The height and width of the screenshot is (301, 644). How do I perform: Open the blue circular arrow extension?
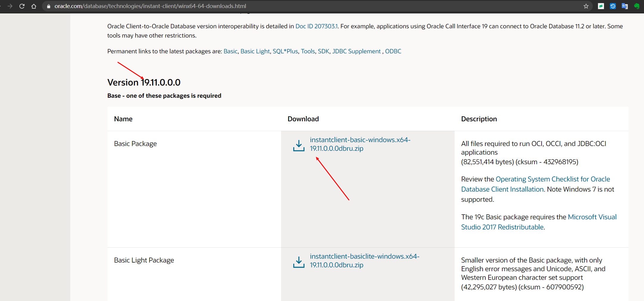click(613, 6)
